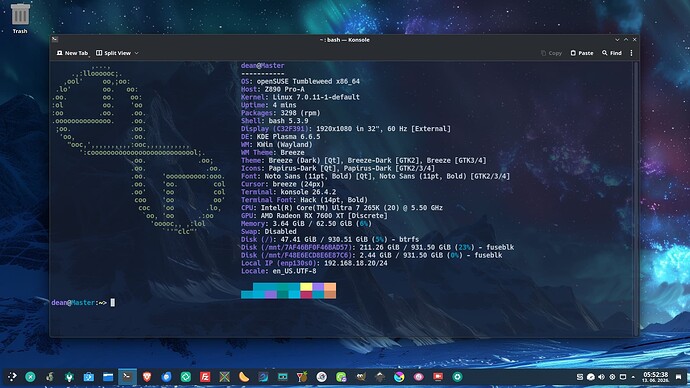Click the 'Shell: bash 5.3.9' line

[x=275, y=121]
